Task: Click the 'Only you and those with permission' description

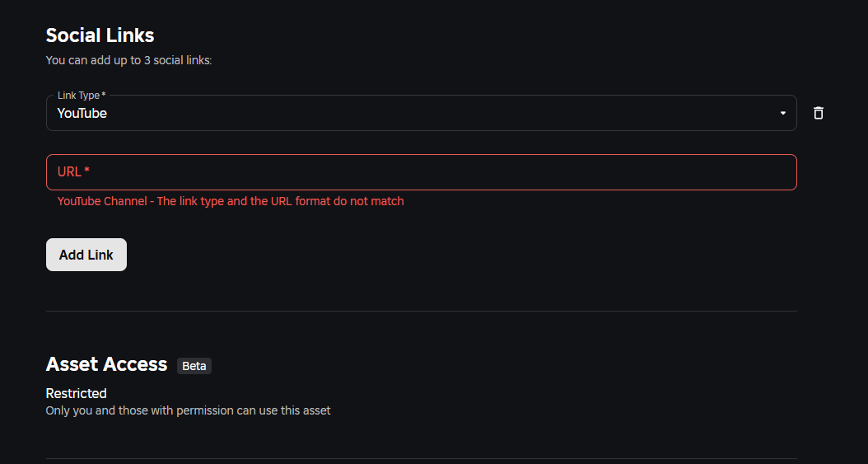Action: pos(188,410)
